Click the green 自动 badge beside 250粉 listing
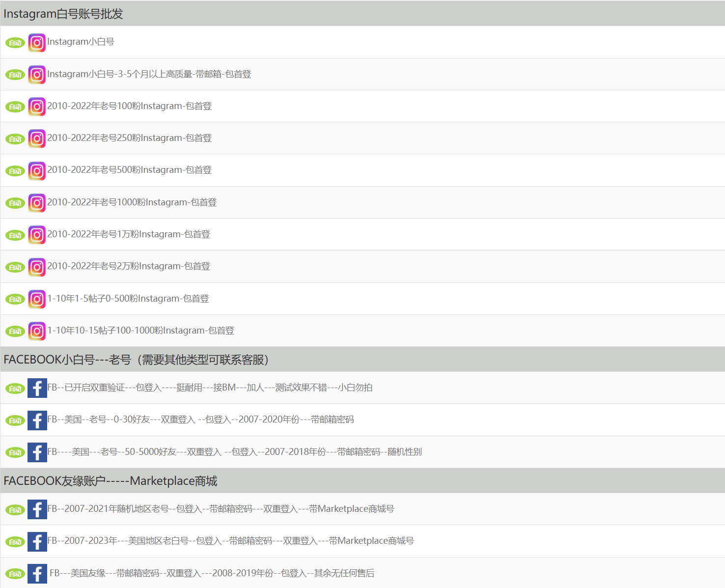The width and height of the screenshot is (725, 588). [x=15, y=139]
